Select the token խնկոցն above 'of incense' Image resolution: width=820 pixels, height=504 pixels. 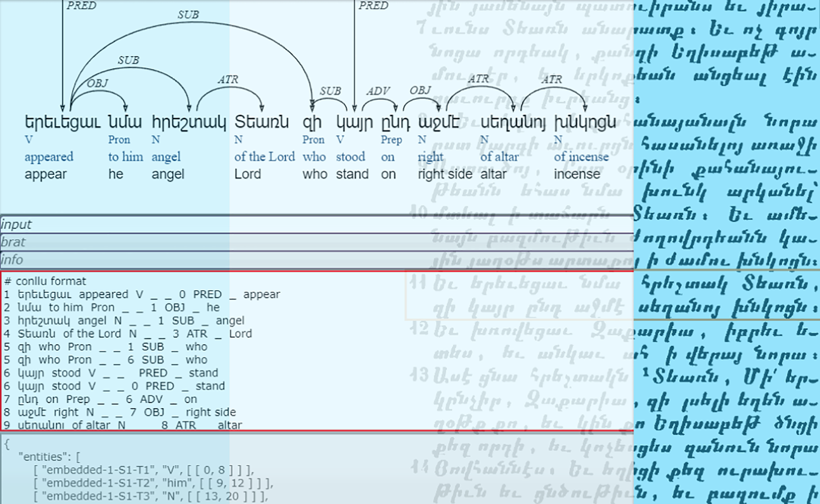click(x=585, y=122)
